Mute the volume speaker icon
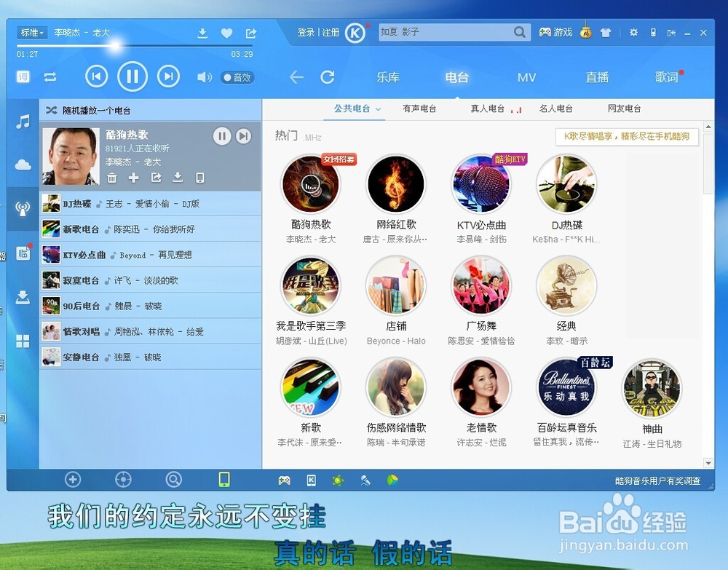This screenshot has height=570, width=728. click(204, 77)
